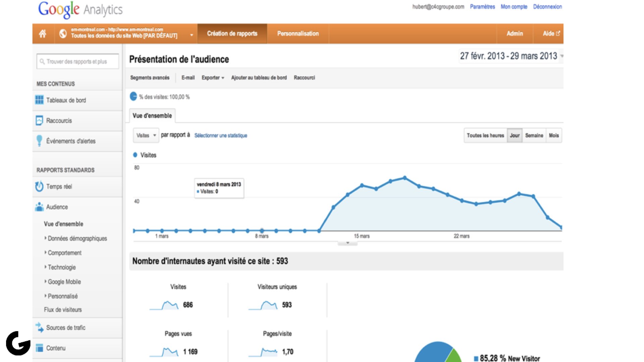Click the Sources de trafic arrows icon
The height and width of the screenshot is (362, 644).
(x=39, y=327)
